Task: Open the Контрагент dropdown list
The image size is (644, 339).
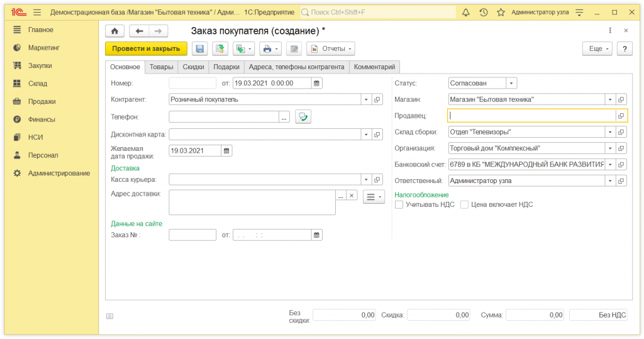Action: point(366,99)
